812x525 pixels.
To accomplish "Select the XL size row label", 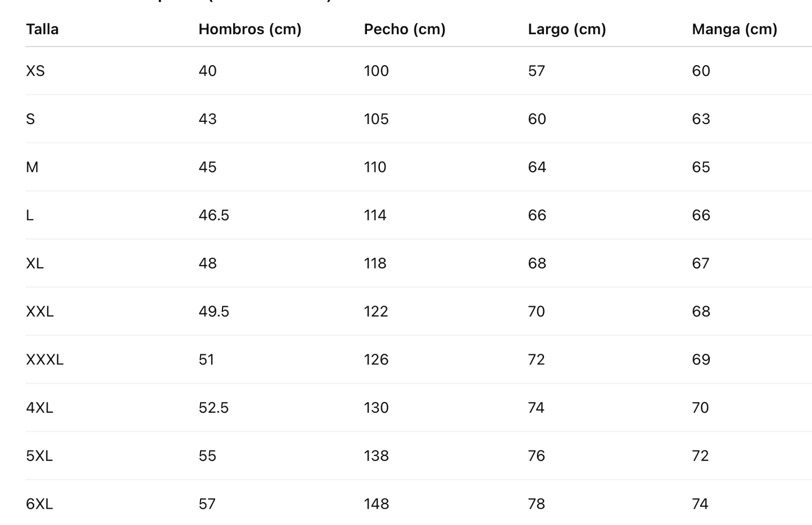I will pos(35,263).
